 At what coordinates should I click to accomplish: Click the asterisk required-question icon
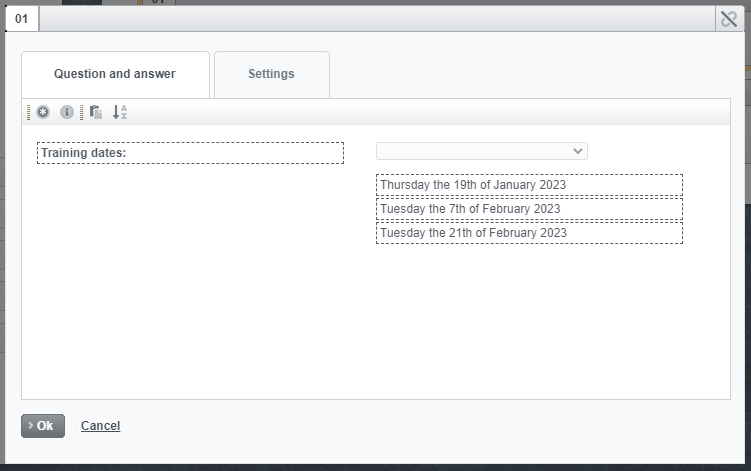[43, 112]
